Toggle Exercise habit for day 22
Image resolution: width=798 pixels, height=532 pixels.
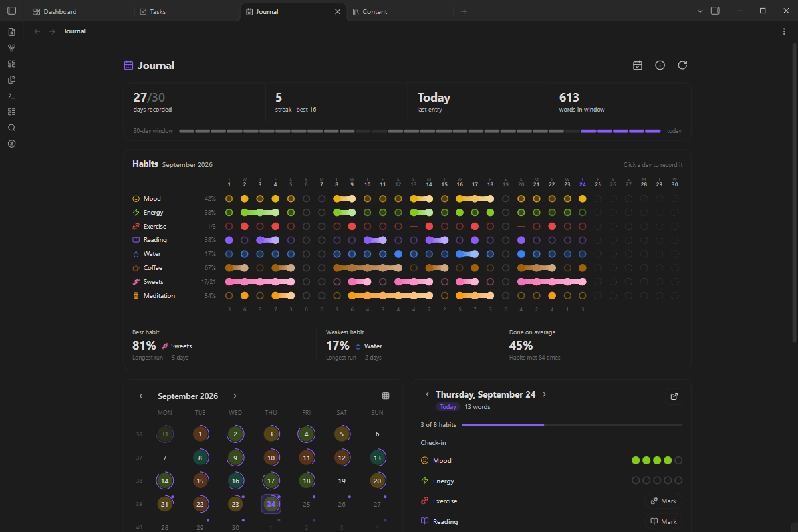tap(552, 227)
